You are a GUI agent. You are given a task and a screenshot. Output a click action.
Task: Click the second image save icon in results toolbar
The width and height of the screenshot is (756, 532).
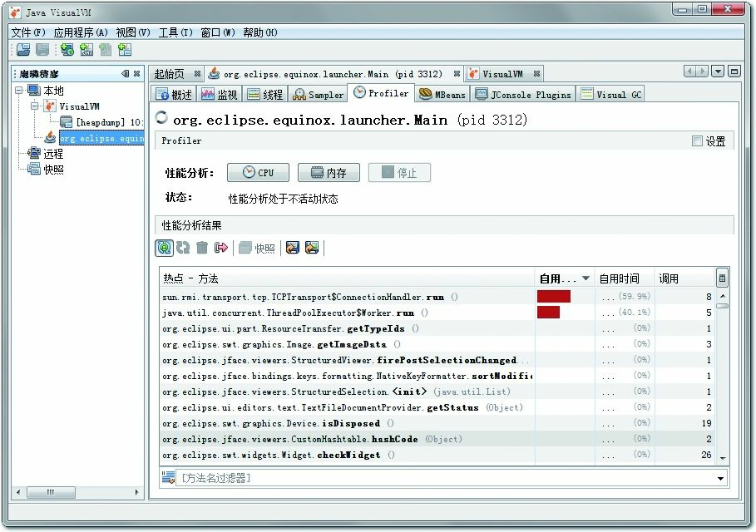312,248
